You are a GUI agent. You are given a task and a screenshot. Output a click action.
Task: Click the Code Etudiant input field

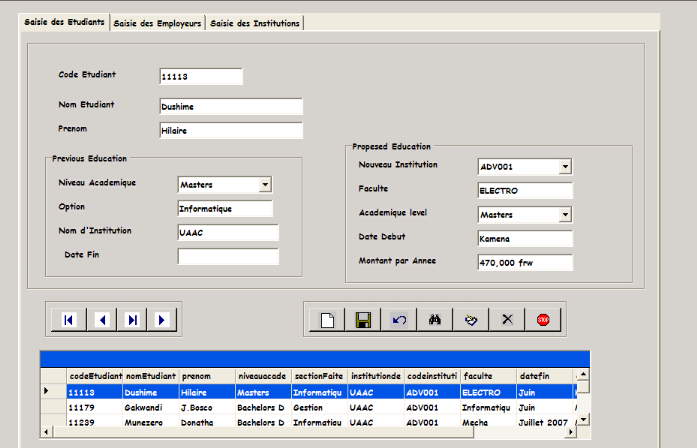pos(200,77)
